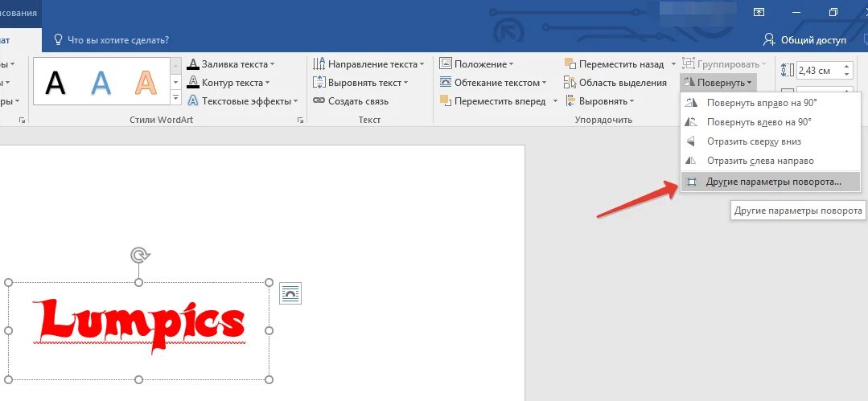
Task: Click the rotation handle above WordArt
Action: pyautogui.click(x=140, y=255)
